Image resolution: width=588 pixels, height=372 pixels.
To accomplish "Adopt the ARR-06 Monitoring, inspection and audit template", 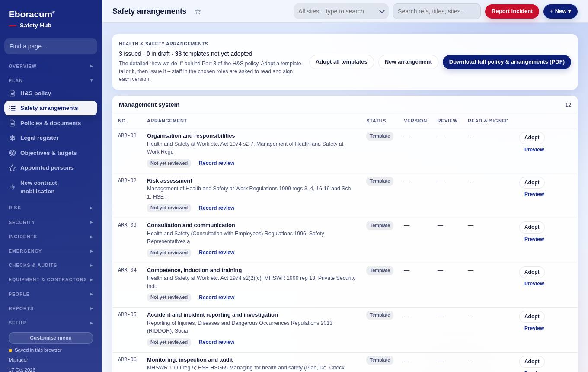I will [x=532, y=362].
